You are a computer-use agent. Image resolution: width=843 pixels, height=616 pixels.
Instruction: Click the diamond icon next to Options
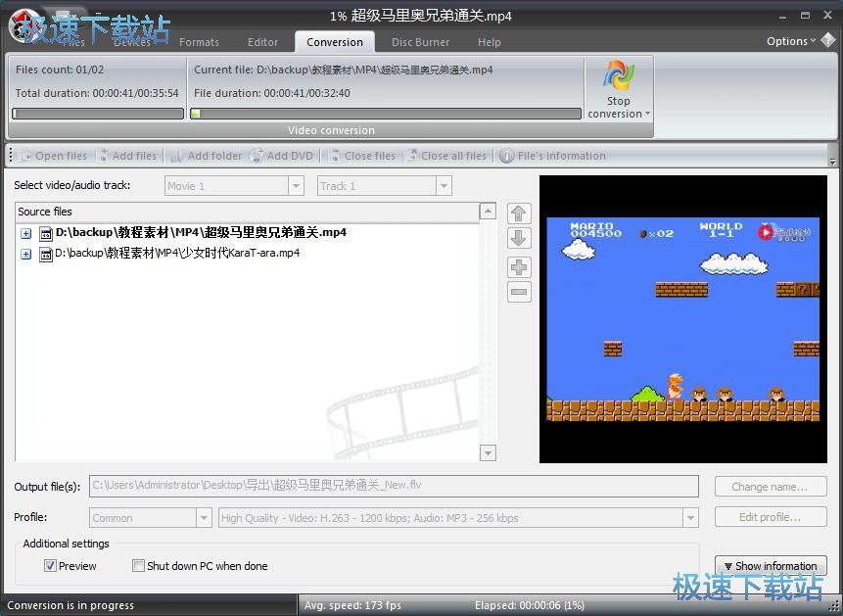[828, 40]
